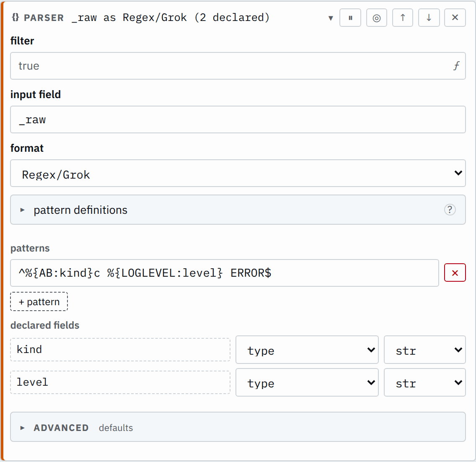Pause the parser step with pause icon

click(x=350, y=18)
